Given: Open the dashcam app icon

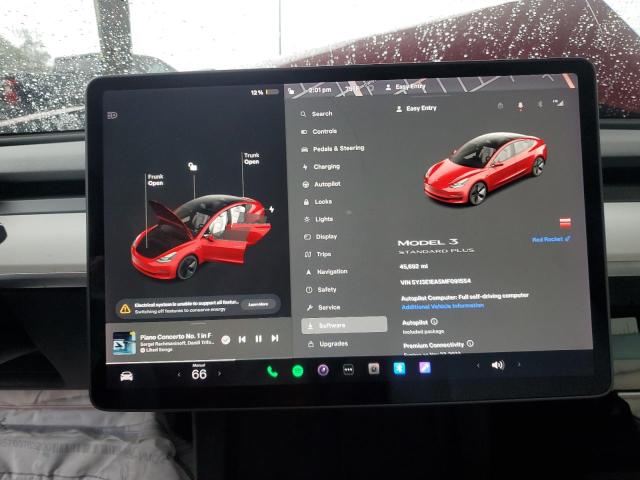Looking at the screenshot, I should pos(373,369).
